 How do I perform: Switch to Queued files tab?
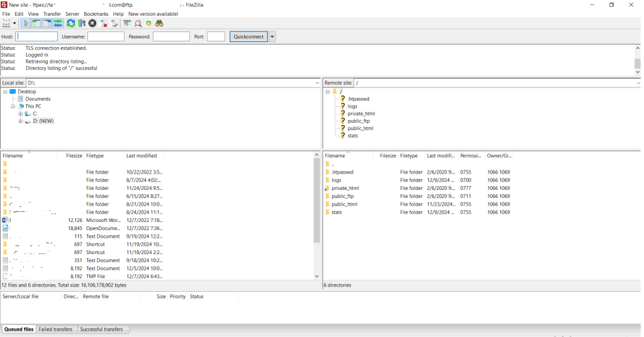click(19, 329)
